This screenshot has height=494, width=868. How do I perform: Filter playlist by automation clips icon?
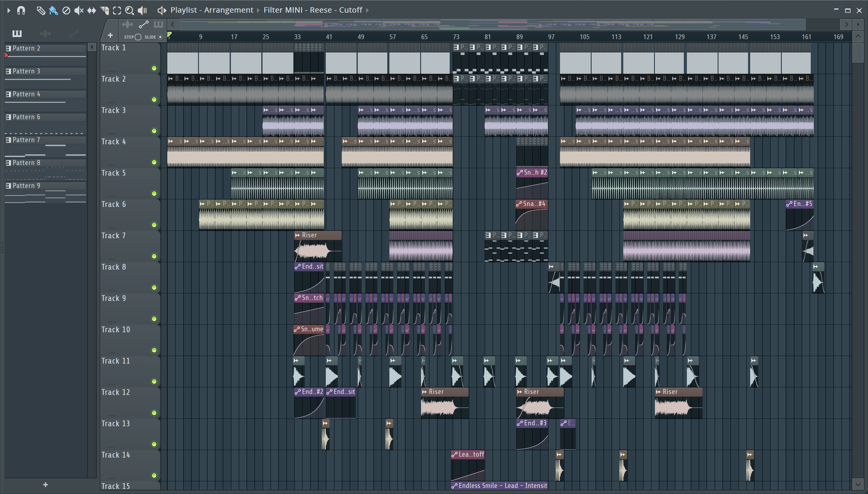coord(143,24)
